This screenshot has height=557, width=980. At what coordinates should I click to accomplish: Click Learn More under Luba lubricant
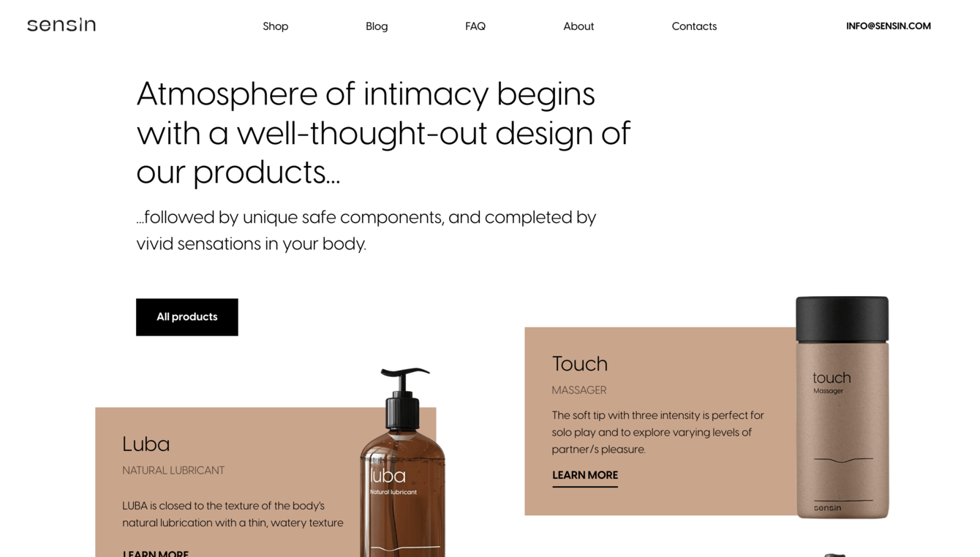click(x=156, y=553)
